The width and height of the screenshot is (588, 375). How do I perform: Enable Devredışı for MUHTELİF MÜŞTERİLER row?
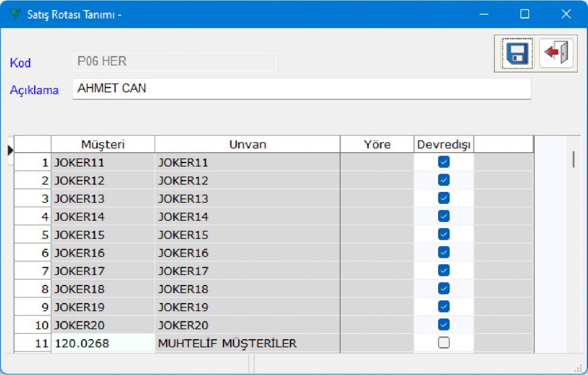[x=444, y=343]
